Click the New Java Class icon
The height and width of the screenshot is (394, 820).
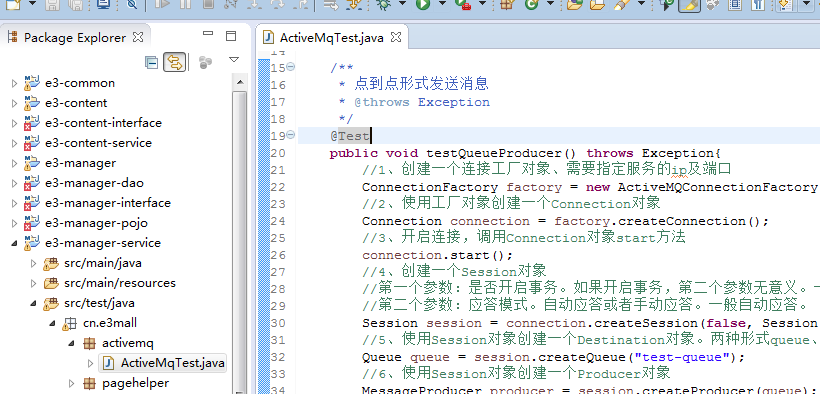[x=532, y=4]
